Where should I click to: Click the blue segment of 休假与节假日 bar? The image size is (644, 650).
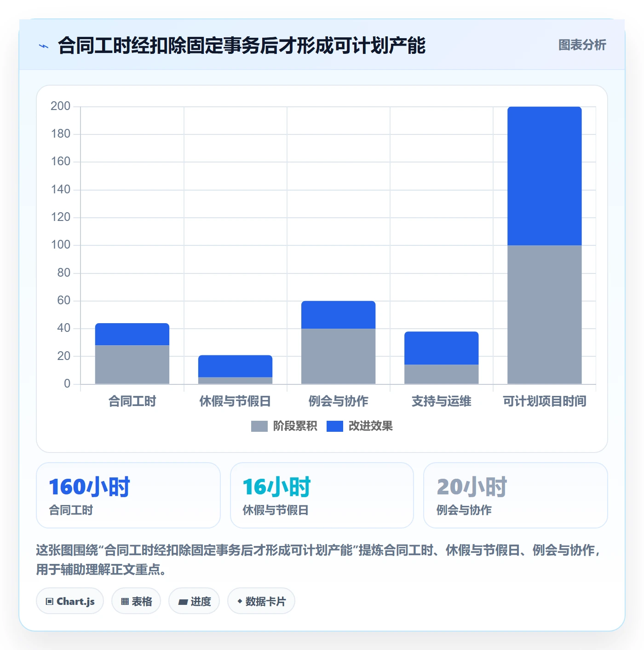tap(235, 366)
